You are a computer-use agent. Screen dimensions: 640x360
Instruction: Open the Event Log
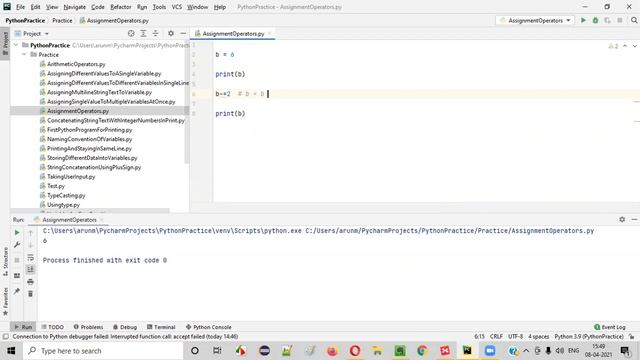(610, 327)
